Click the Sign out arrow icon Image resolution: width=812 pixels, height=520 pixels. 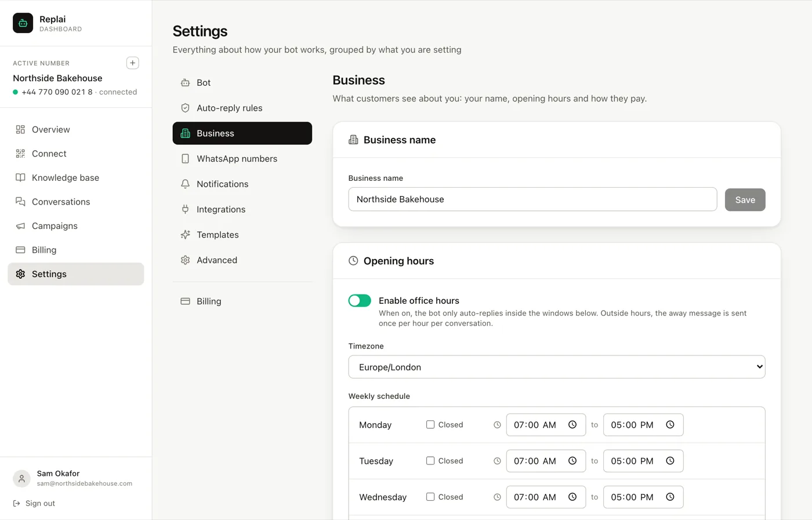[x=17, y=503]
